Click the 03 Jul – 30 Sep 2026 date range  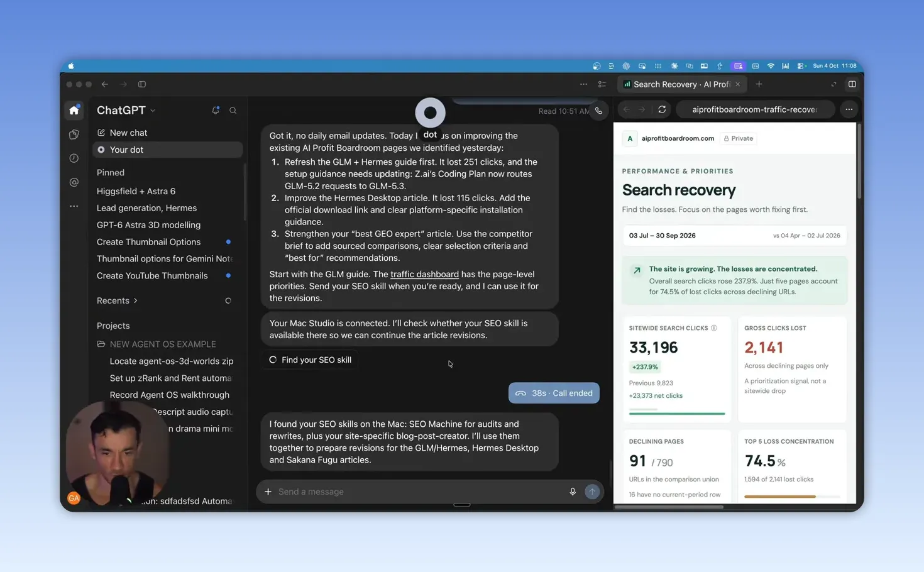tap(662, 236)
